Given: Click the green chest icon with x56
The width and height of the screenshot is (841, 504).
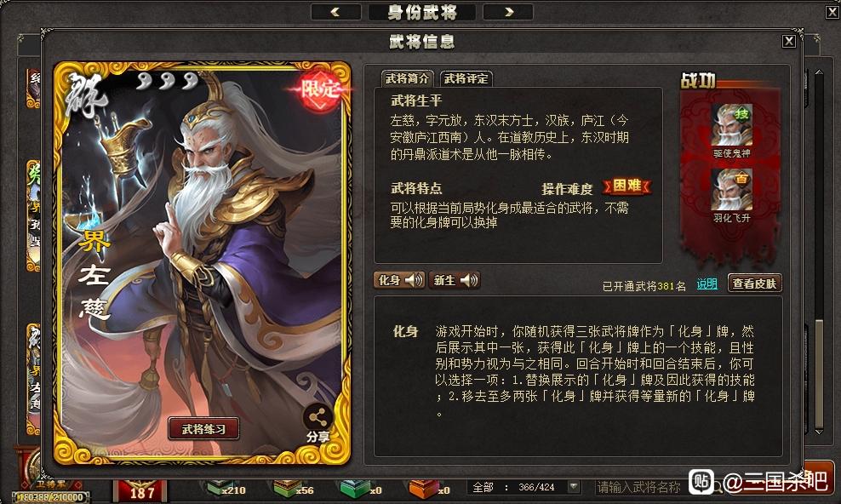Looking at the screenshot, I should (285, 489).
